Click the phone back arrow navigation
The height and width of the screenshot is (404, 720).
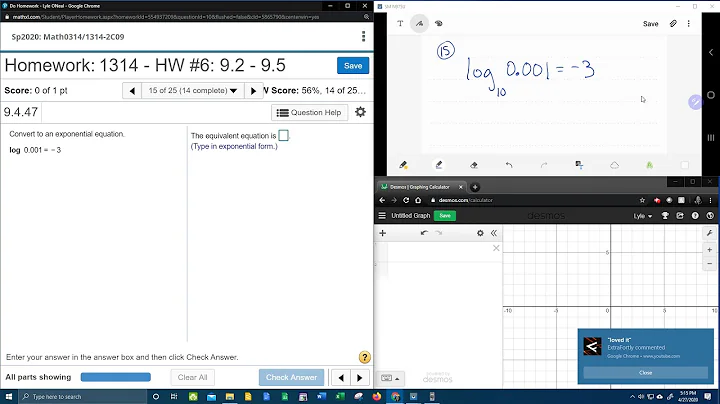(x=711, y=52)
